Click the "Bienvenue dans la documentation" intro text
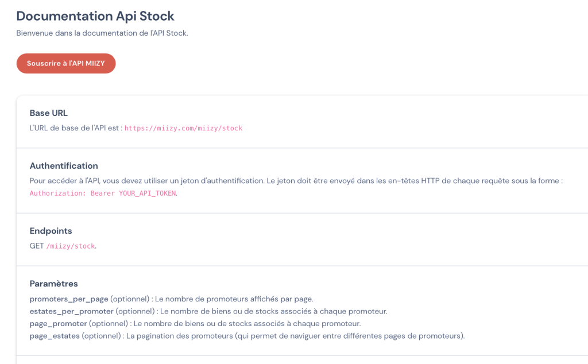588x364 pixels. click(x=102, y=33)
